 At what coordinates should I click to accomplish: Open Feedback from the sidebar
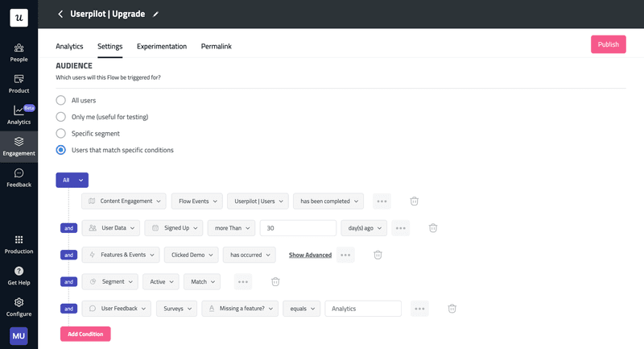(19, 177)
